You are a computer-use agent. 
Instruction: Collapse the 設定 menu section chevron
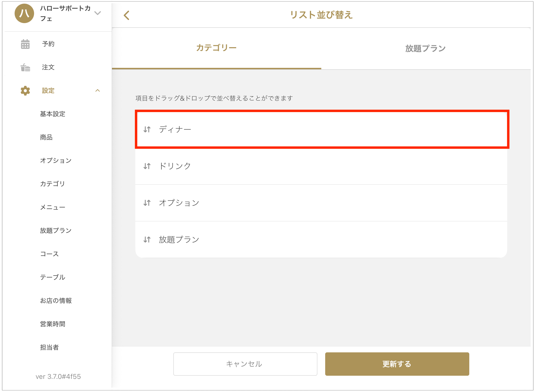pyautogui.click(x=98, y=91)
